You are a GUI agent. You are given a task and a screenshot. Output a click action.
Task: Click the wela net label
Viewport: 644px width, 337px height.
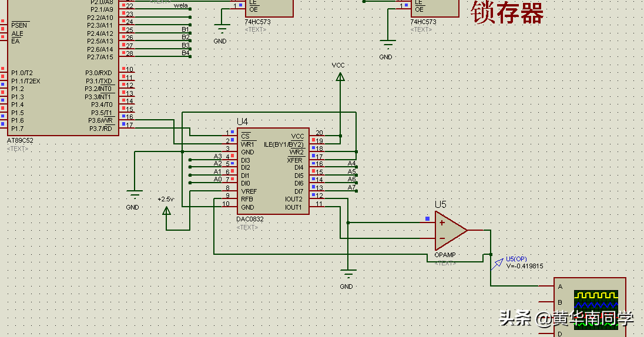pos(181,5)
